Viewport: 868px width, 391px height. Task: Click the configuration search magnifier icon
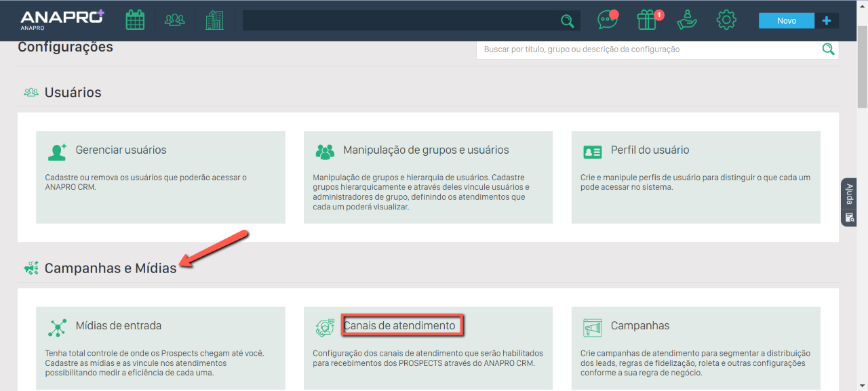[828, 49]
